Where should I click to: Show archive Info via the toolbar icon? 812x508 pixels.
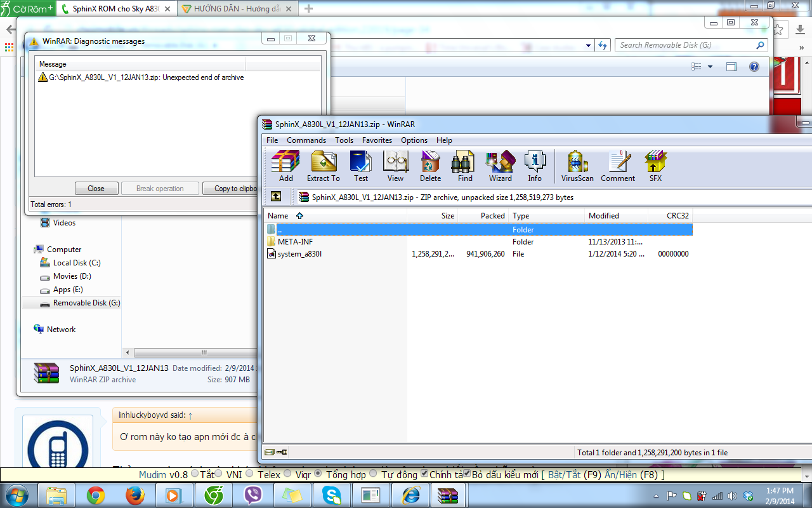tap(535, 166)
